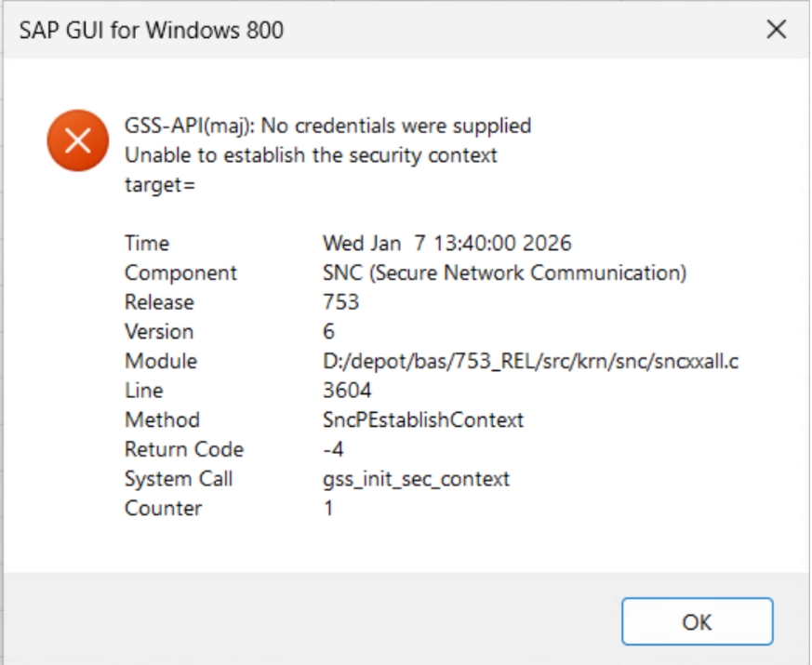Click the OK button
The height and width of the screenshot is (665, 812).
point(697,622)
